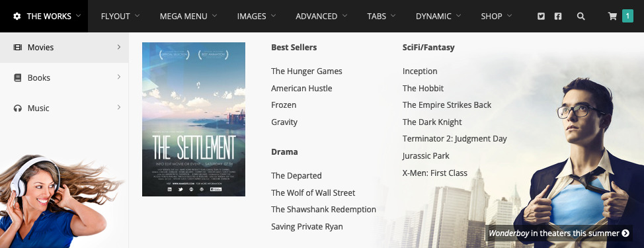Viewport: 644px width, 248px height.
Task: Select the Music tab in sidebar
Action: pyautogui.click(x=64, y=108)
